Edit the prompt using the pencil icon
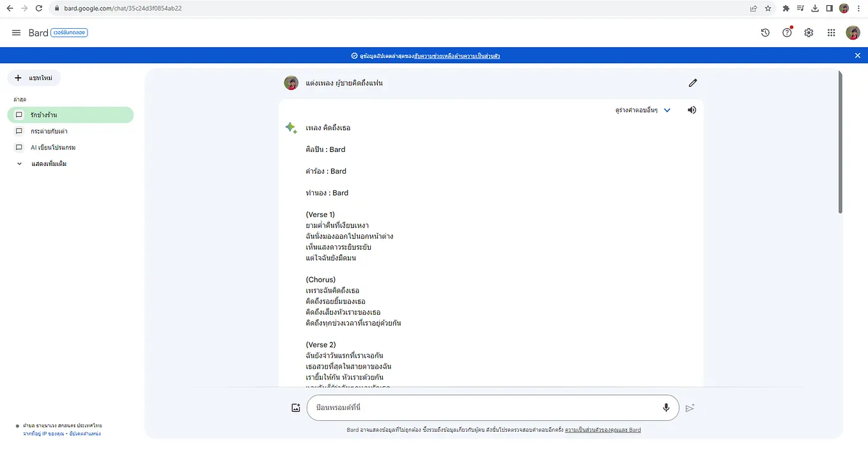868x449 pixels. coord(692,82)
